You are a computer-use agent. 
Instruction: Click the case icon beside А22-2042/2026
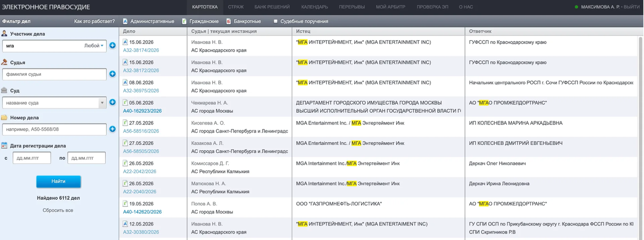point(125,163)
